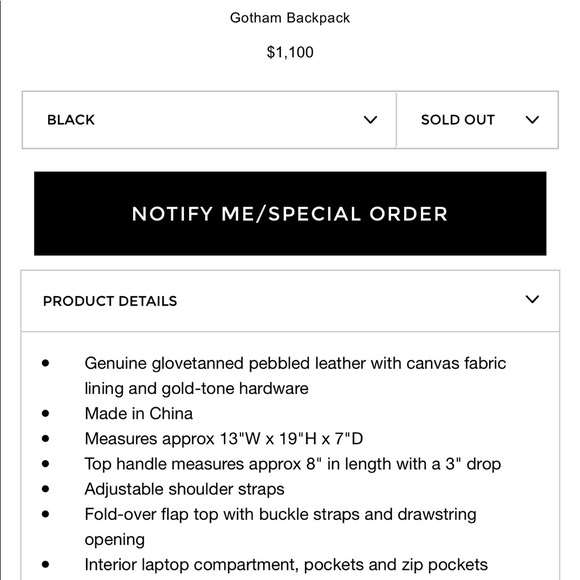Screen dimensions: 580x580
Task: Click the SOLD OUT label text
Action: pyautogui.click(x=458, y=120)
